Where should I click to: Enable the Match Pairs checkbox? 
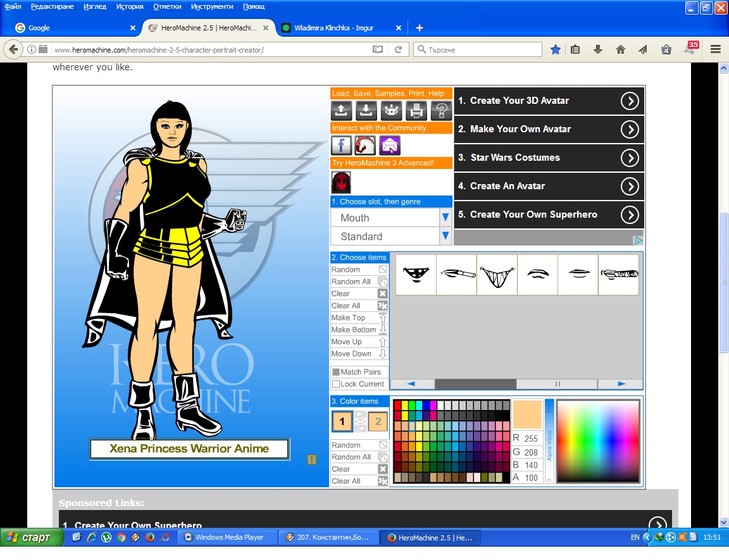click(x=335, y=372)
